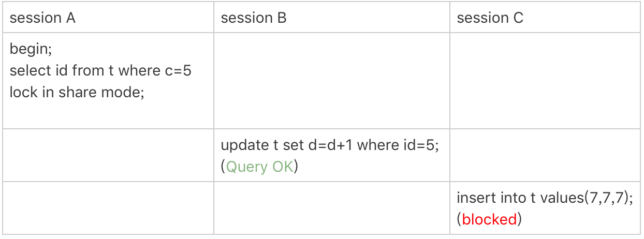Click the session C header cell
This screenshot has height=239, width=644.
click(x=545, y=19)
